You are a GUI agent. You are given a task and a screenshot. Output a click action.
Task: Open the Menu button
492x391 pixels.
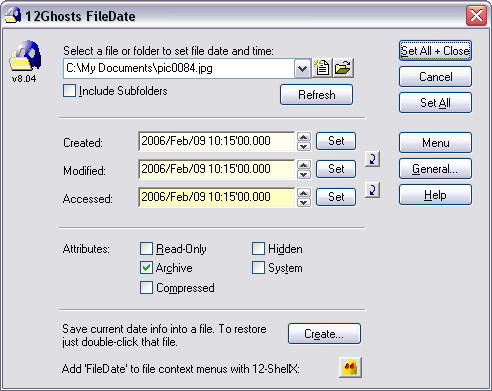pos(435,143)
